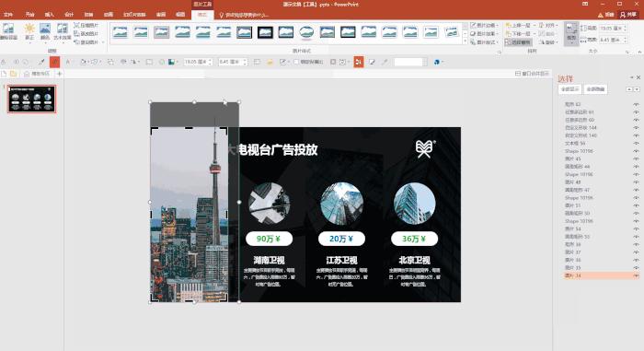Hide 图片 54 using its eye icon

(x=636, y=228)
